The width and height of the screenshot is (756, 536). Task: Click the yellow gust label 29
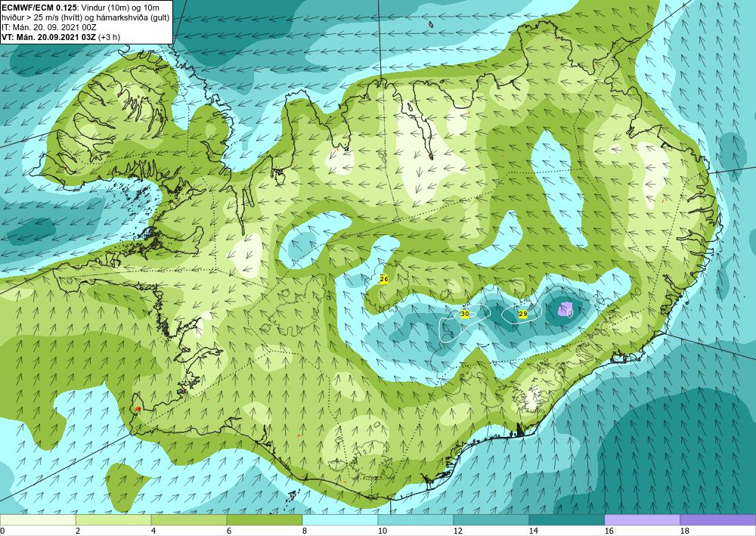click(x=523, y=314)
